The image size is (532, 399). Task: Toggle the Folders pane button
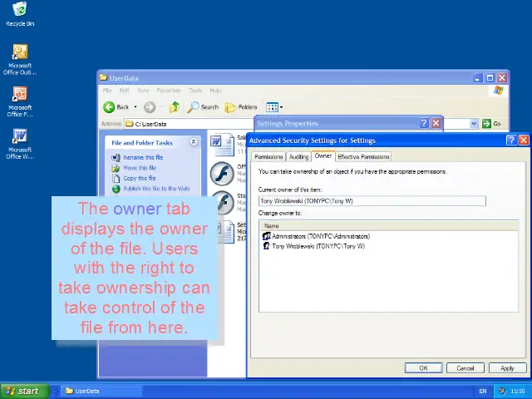241,107
